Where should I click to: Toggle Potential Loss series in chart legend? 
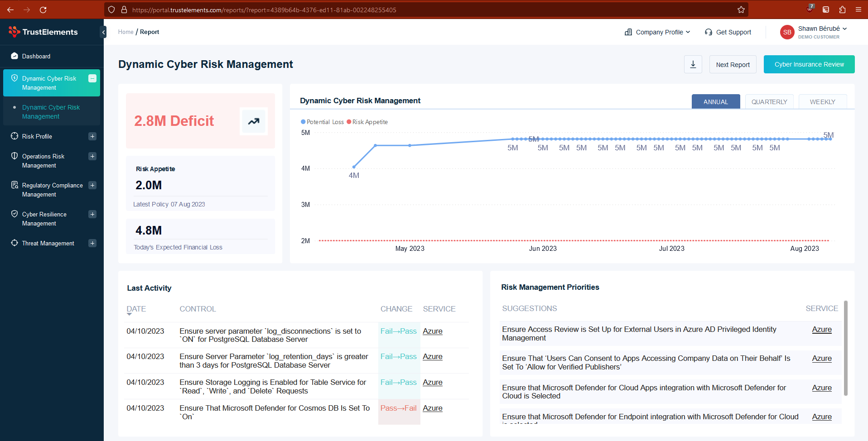pos(322,122)
